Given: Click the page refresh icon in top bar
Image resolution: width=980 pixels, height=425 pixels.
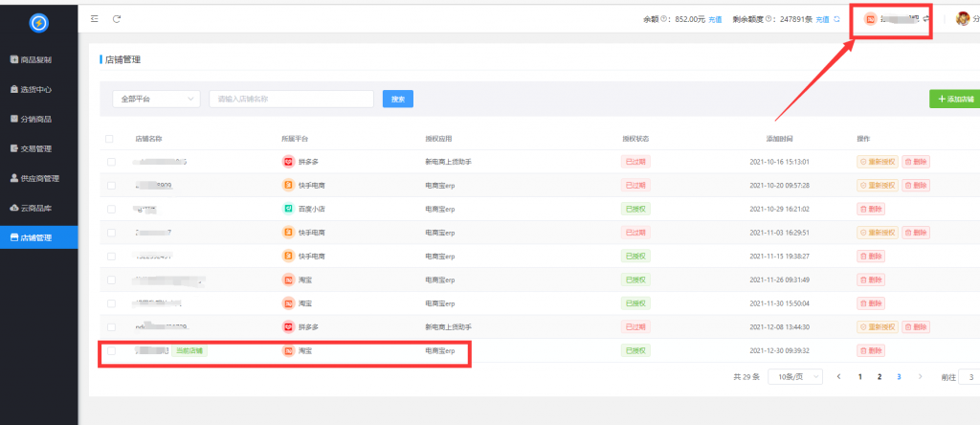Looking at the screenshot, I should coord(116,19).
